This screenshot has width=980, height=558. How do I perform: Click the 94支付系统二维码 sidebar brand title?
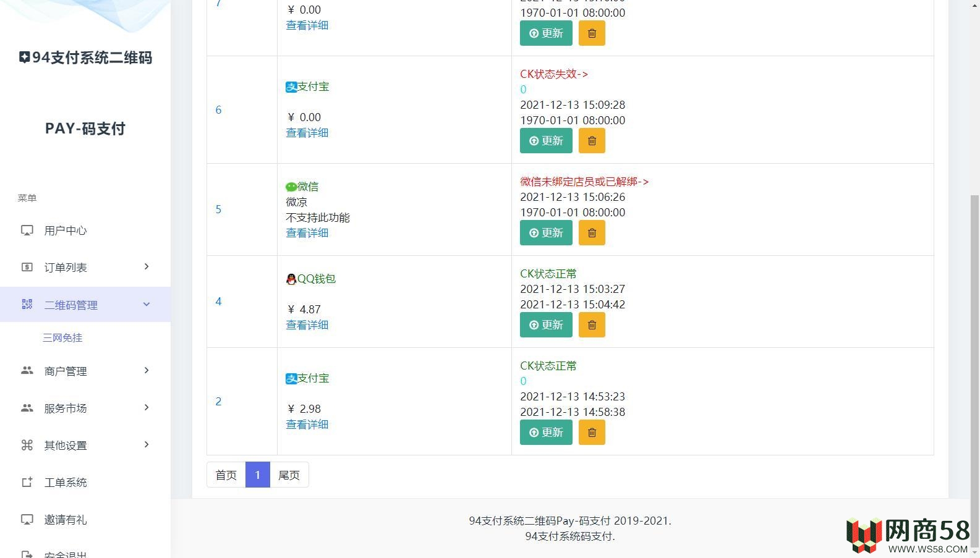(x=92, y=57)
